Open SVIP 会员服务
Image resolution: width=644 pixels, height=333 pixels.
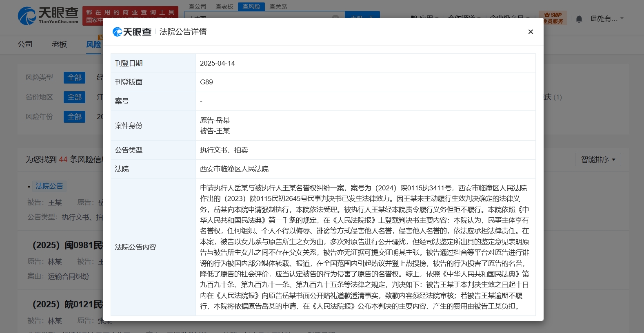tap(553, 18)
